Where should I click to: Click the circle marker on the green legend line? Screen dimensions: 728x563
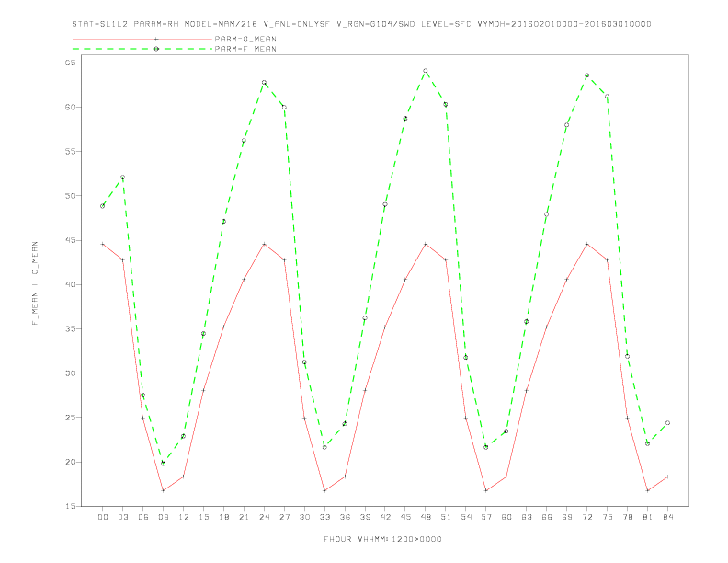[x=156, y=49]
